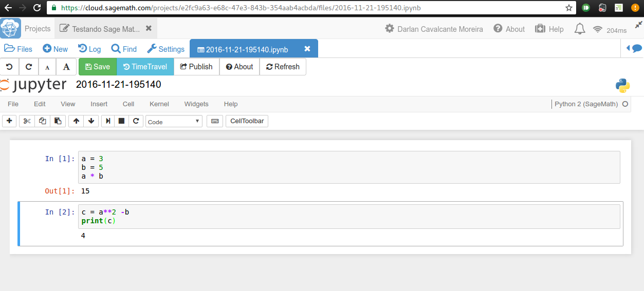Viewport: 644px width, 291px height.
Task: Click the CellToolbar button
Action: coord(247,121)
